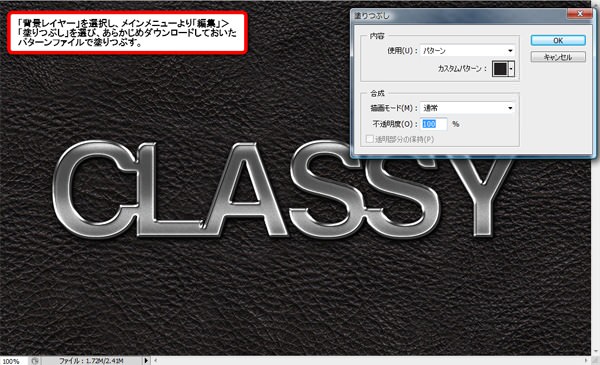Click the status bar preview icon

35,361
